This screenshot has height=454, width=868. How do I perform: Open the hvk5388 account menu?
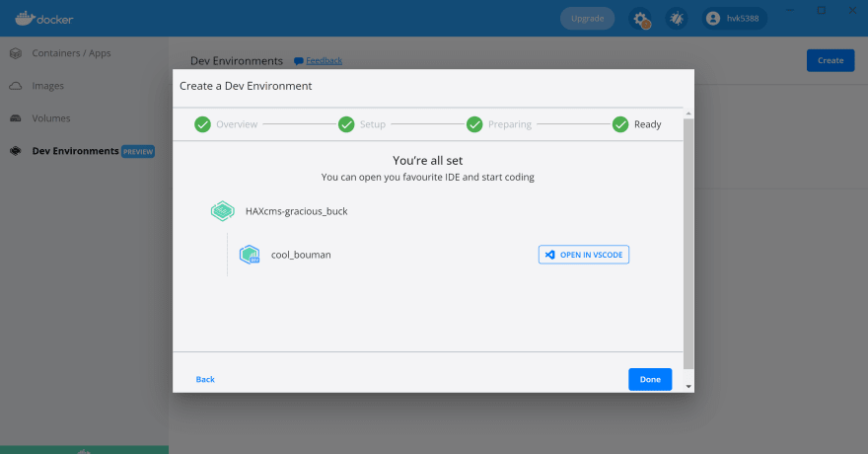point(735,19)
